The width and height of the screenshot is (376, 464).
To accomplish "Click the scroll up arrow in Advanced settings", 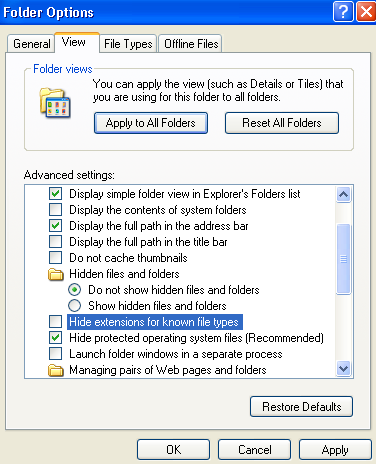I will [343, 194].
